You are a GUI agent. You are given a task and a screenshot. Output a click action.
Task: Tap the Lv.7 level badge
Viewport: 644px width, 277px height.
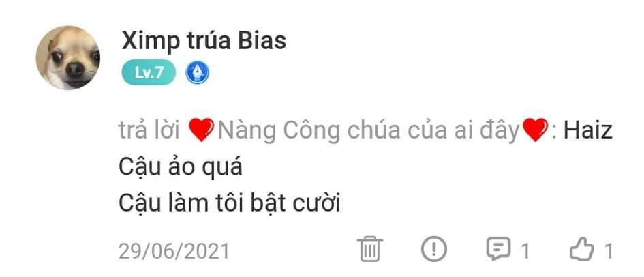pyautogui.click(x=149, y=72)
